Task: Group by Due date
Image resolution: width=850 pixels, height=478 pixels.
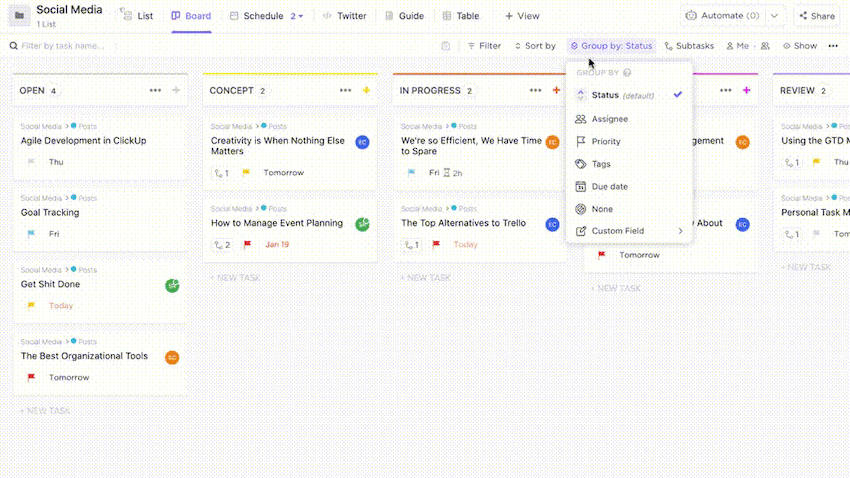Action: (629, 186)
